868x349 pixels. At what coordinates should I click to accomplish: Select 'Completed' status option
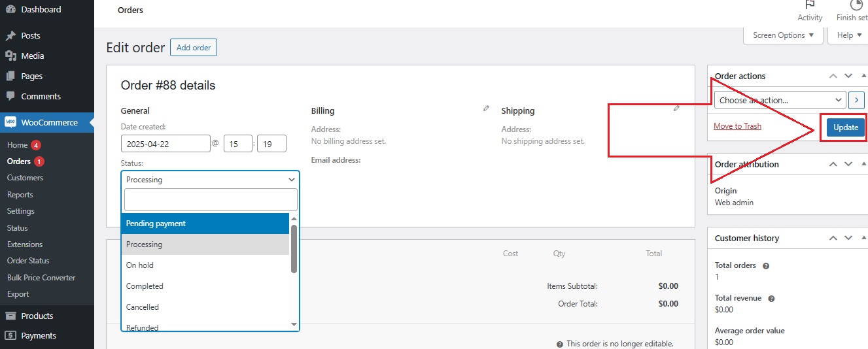[x=205, y=286]
